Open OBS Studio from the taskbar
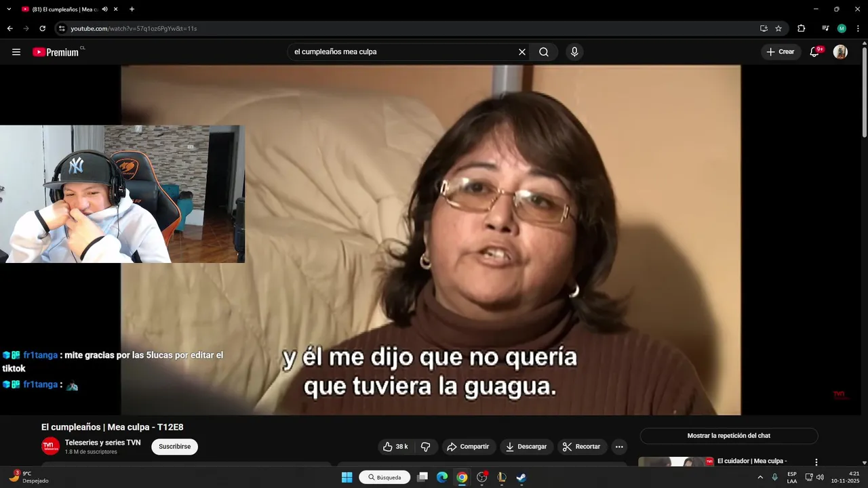Viewport: 868px width, 488px height. [x=481, y=477]
